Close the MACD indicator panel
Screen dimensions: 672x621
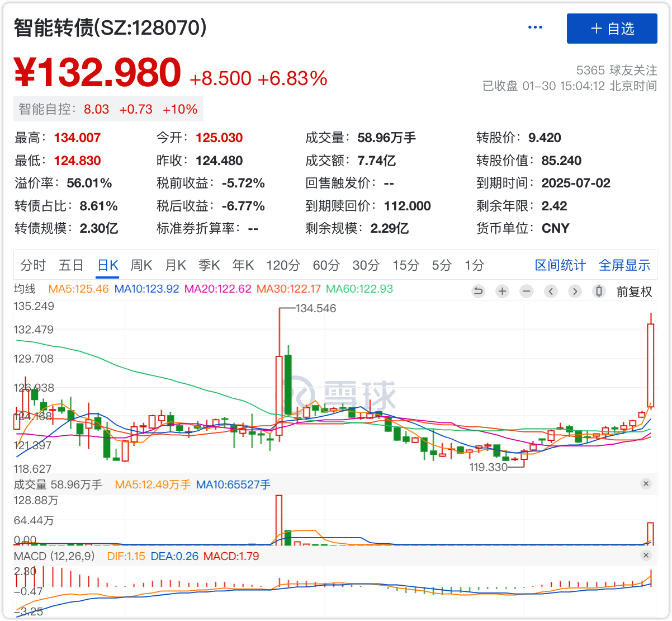(x=646, y=556)
